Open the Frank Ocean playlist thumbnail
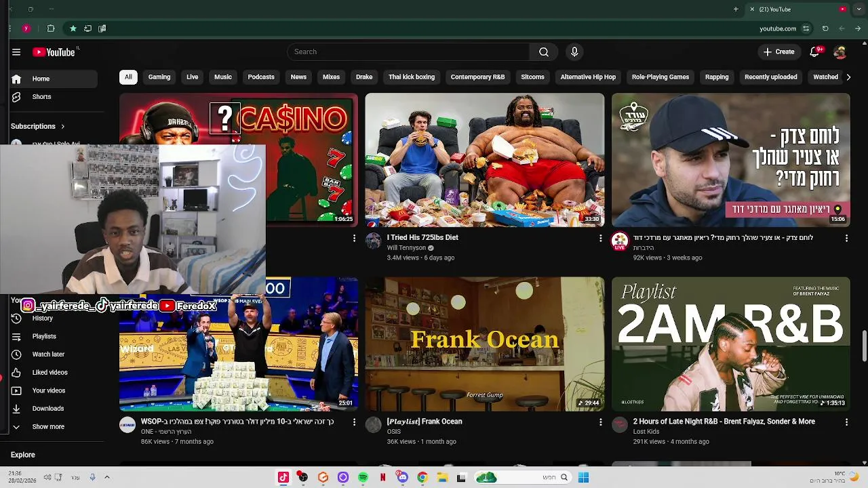 pos(484,344)
